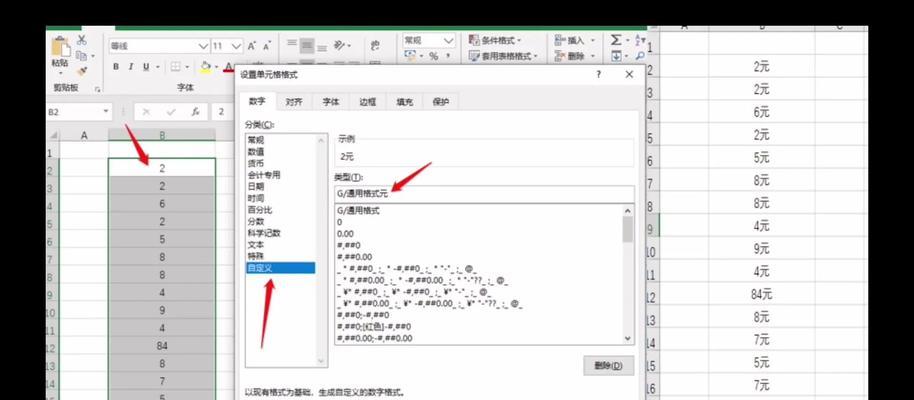Click the Fill down icon below AutoSum
The height and width of the screenshot is (400, 914).
(x=616, y=56)
